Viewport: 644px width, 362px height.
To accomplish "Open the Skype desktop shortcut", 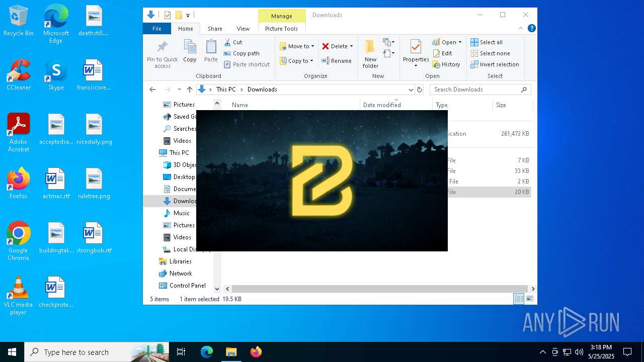I will point(56,75).
